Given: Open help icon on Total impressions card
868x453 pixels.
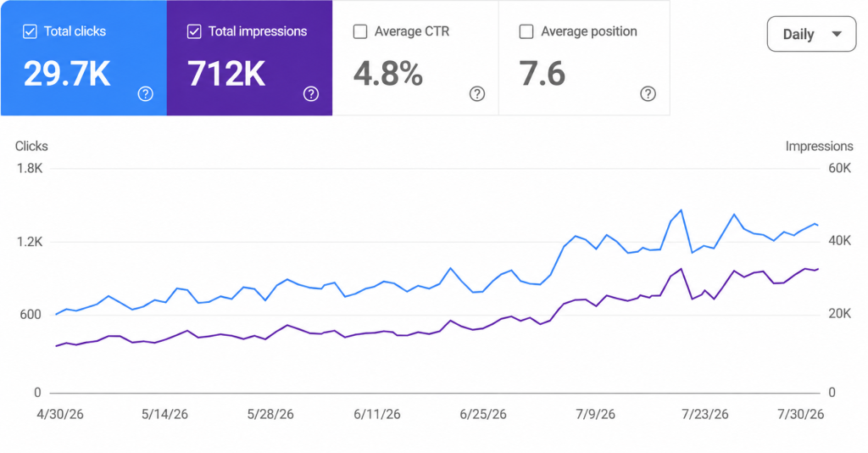Looking at the screenshot, I should click(311, 93).
